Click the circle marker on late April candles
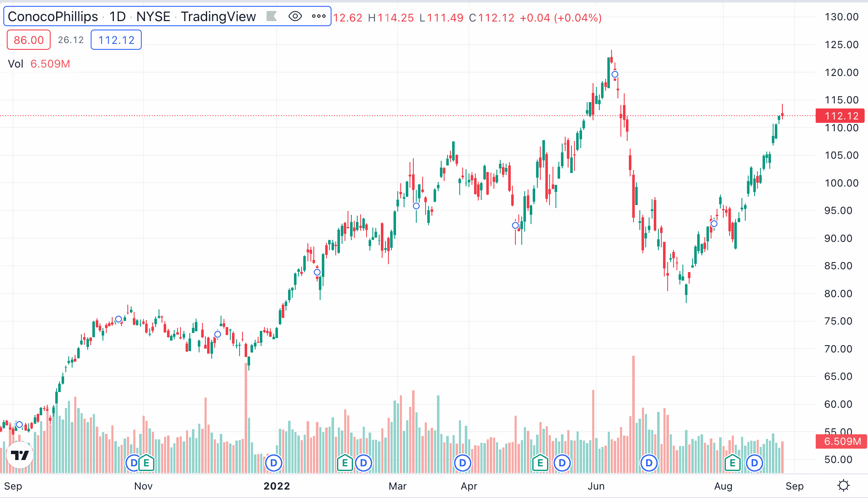This screenshot has height=498, width=868. coord(515,225)
